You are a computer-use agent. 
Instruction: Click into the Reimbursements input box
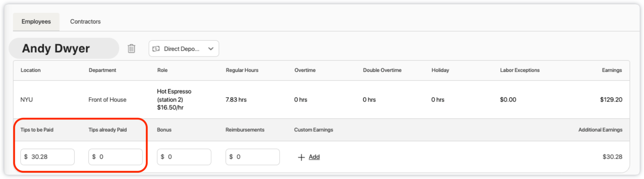point(255,157)
